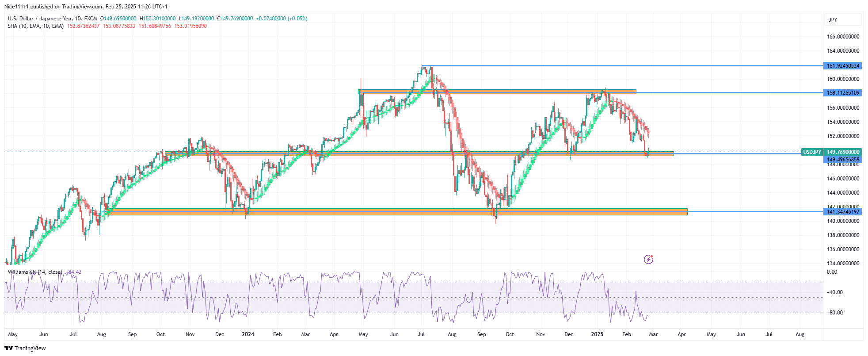This screenshot has width=868, height=356.
Task: Click the 0.00 Williams %R scale label
Action: (832, 272)
